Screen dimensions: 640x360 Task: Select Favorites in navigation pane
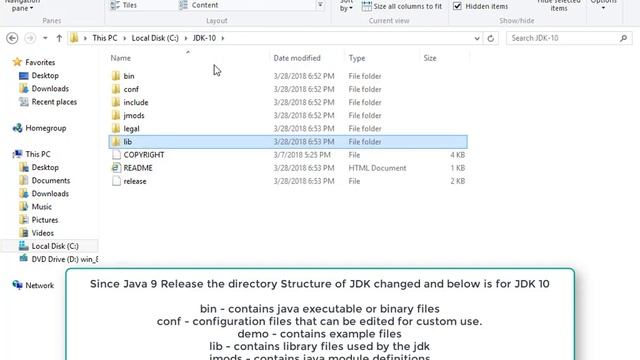click(40, 62)
